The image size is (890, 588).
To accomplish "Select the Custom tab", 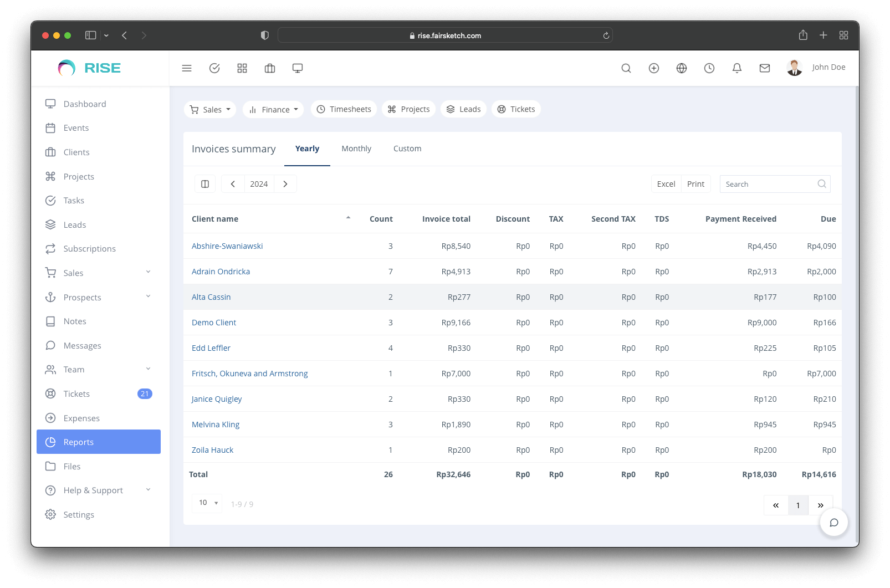I will tap(407, 149).
